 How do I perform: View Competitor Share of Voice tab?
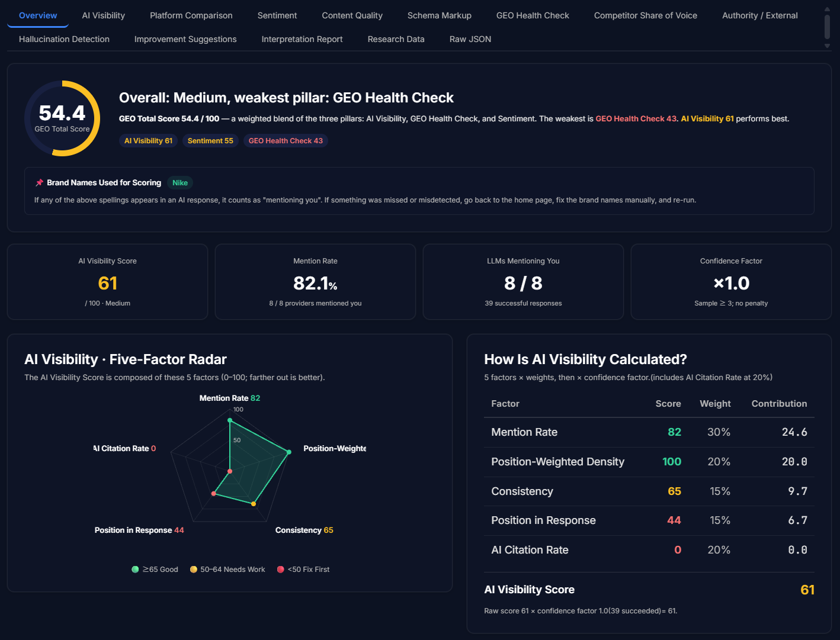(x=646, y=15)
